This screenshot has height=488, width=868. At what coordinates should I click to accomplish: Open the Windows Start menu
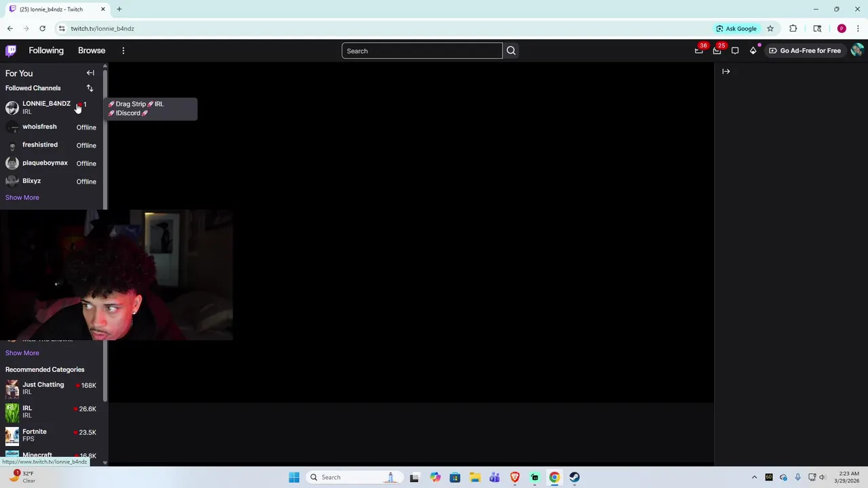point(294,477)
